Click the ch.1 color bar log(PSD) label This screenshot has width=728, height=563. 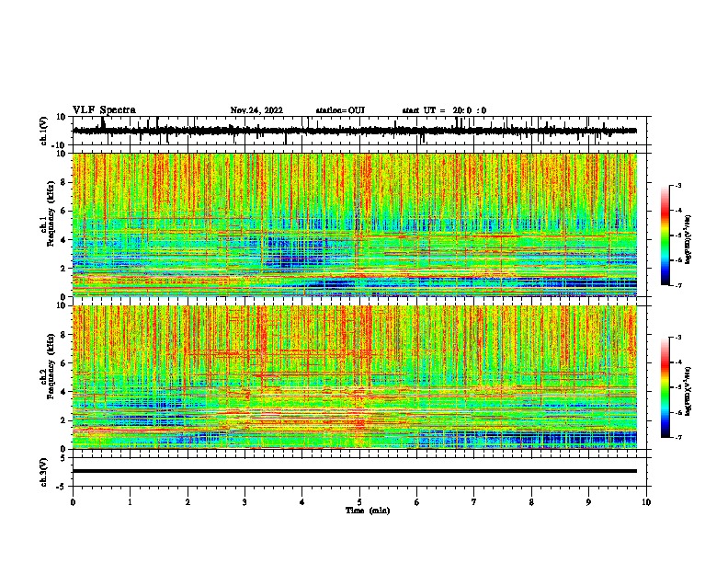point(688,240)
